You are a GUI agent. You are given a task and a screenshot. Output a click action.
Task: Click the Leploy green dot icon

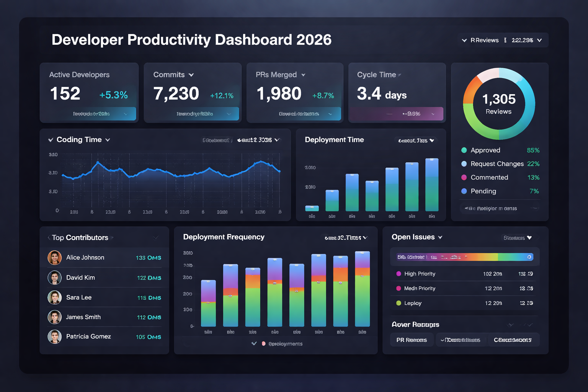coord(399,303)
